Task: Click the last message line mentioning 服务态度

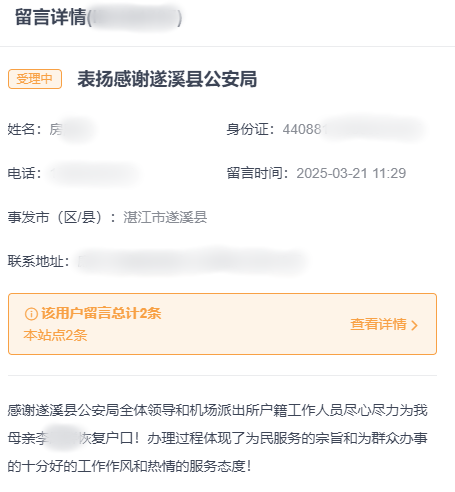Action: [129, 466]
